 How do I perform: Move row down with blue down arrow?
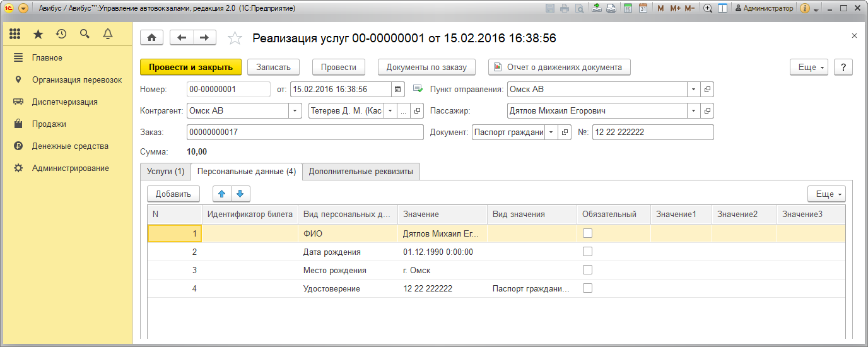(x=240, y=194)
